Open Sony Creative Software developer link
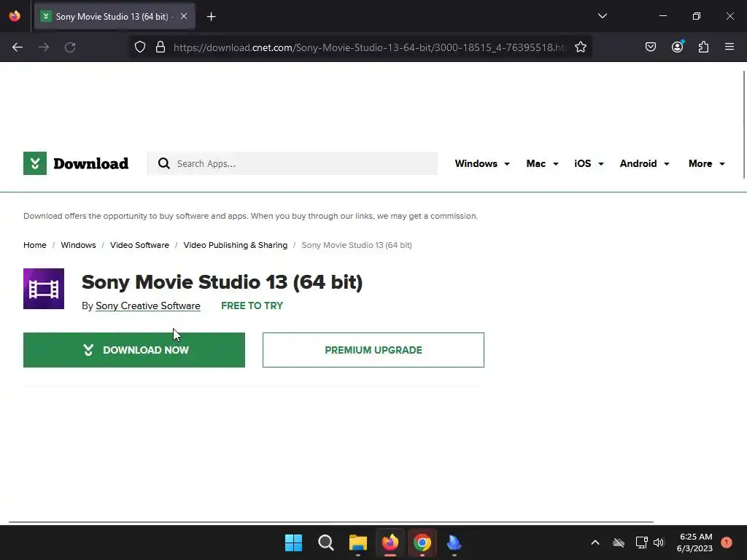Viewport: 747px width, 560px height. coord(147,306)
